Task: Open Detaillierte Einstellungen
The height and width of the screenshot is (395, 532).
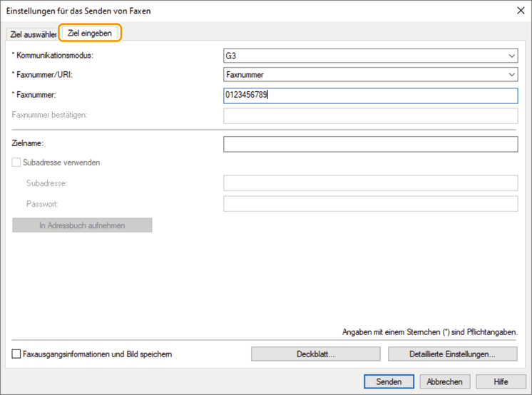Action: [x=452, y=354]
